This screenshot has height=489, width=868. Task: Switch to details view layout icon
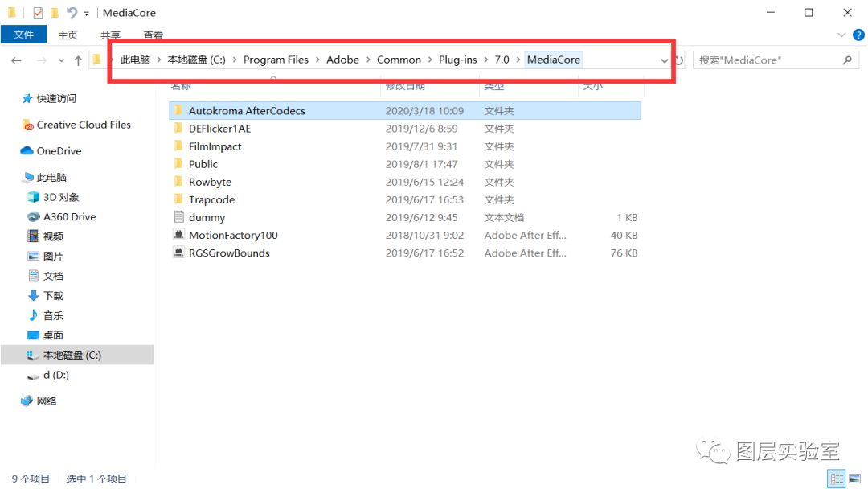[x=836, y=478]
